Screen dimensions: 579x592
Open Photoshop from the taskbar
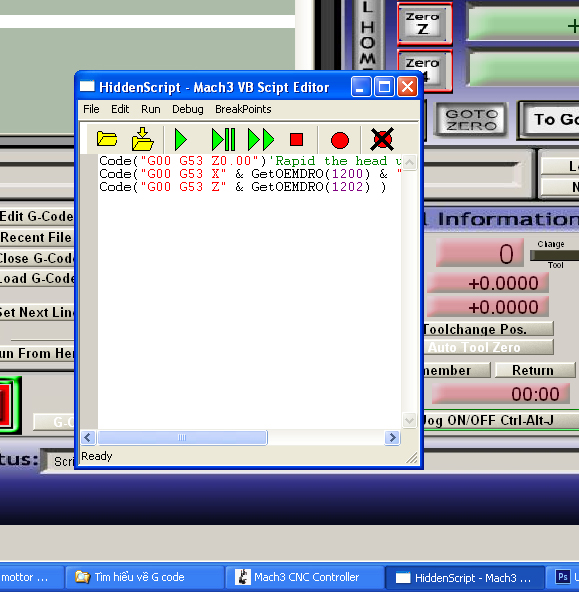(563, 577)
